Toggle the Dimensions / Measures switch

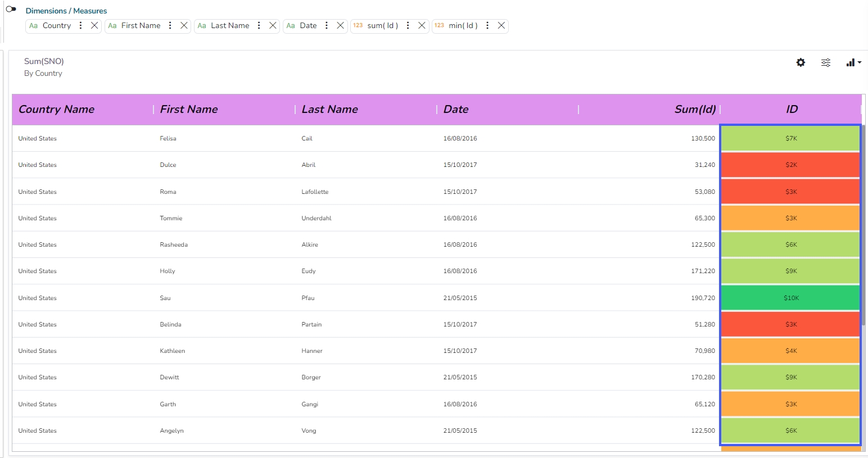[11, 9]
